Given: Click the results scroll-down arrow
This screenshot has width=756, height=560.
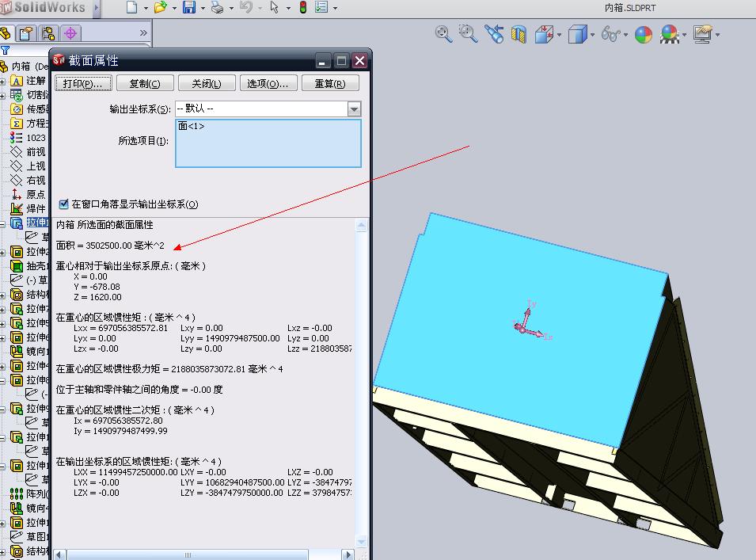Looking at the screenshot, I should (361, 541).
